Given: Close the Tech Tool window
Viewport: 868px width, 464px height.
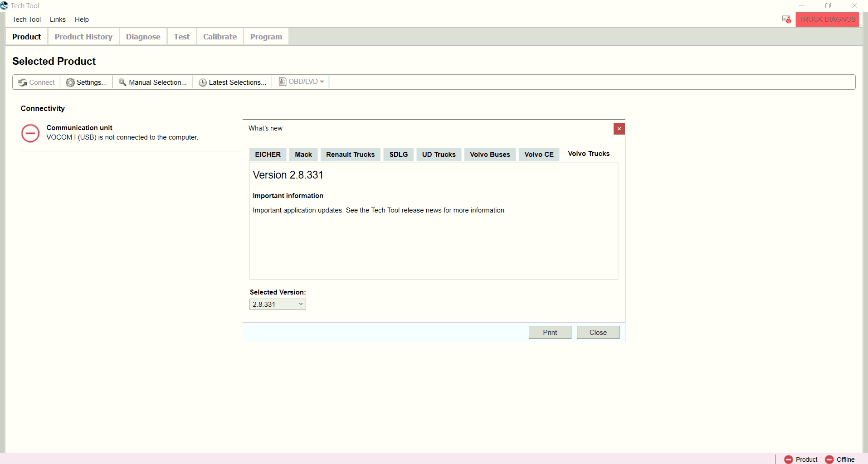Looking at the screenshot, I should point(855,5).
